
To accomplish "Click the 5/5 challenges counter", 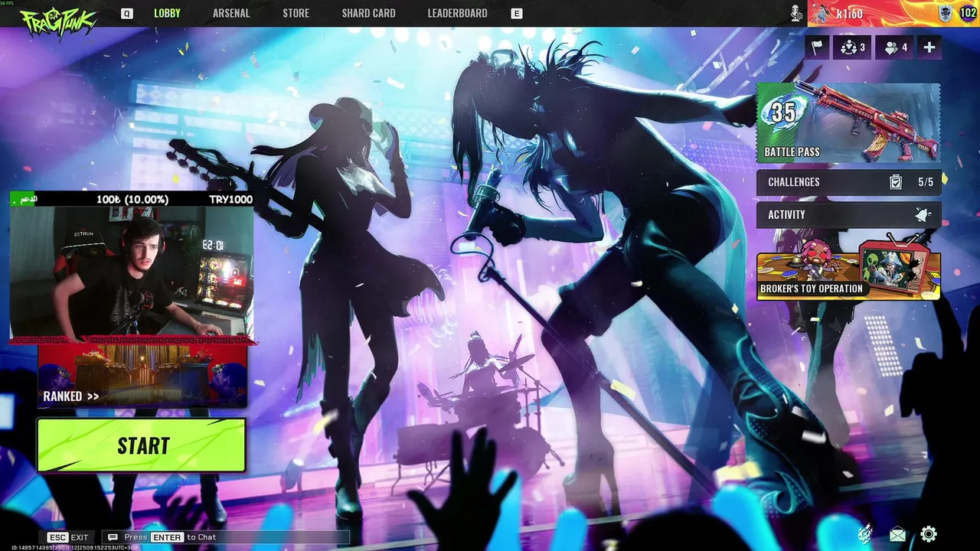I will 926,182.
